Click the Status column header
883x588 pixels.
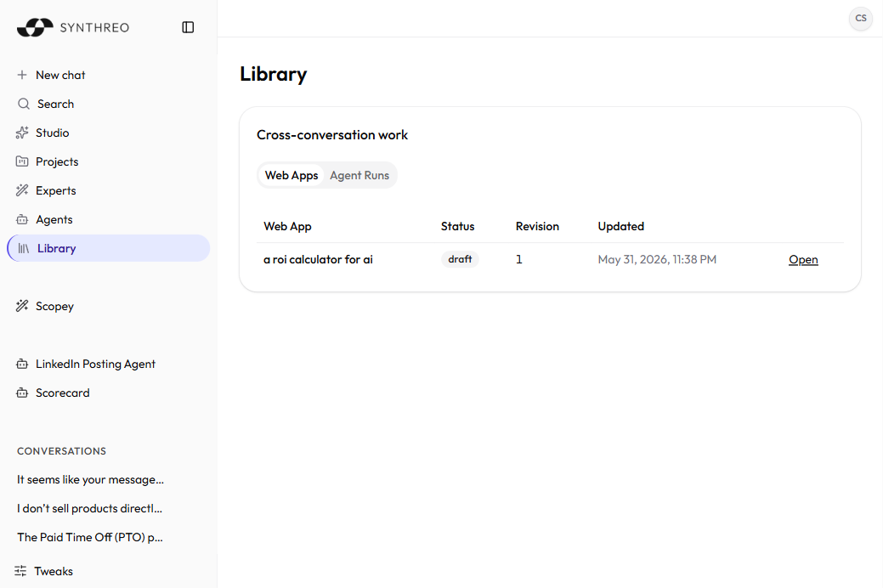457,226
